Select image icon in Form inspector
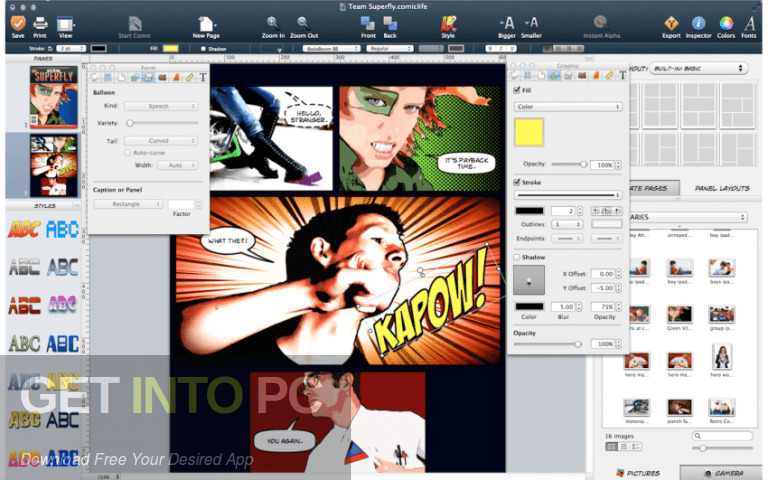The width and height of the screenshot is (768, 480). (x=162, y=77)
